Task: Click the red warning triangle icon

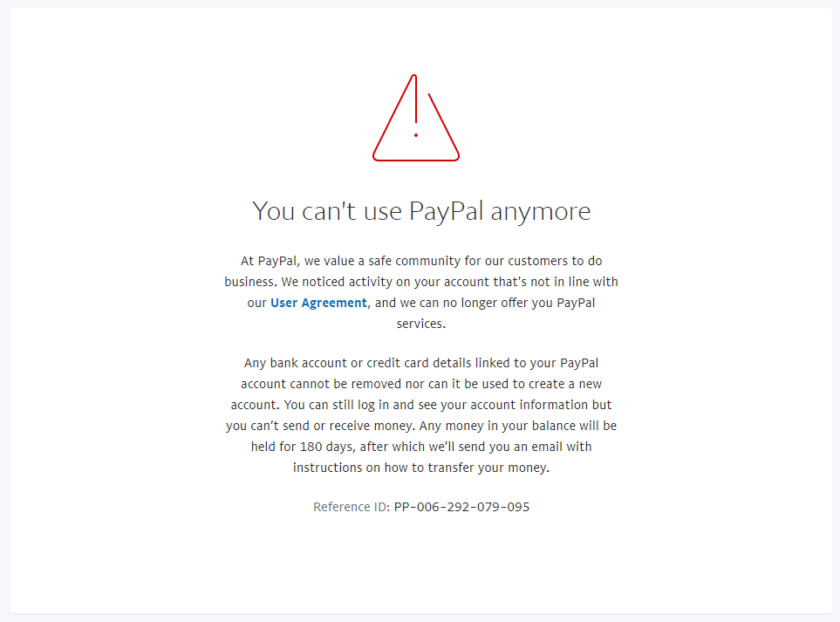Action: coord(416,118)
